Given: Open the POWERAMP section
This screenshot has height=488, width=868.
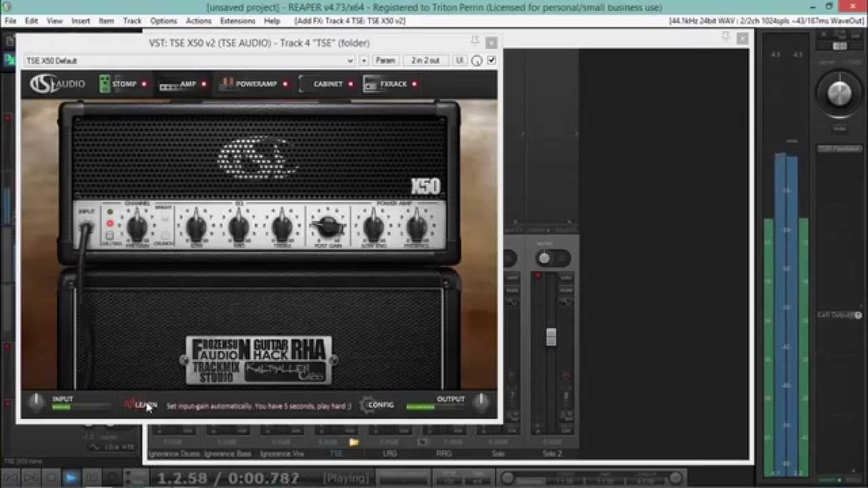Looking at the screenshot, I should (x=248, y=84).
